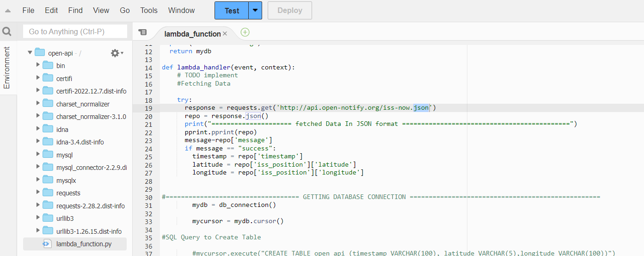644x256 pixels.
Task: Expand the charset_normalizer-3.1.0 folder
Action: click(x=38, y=116)
